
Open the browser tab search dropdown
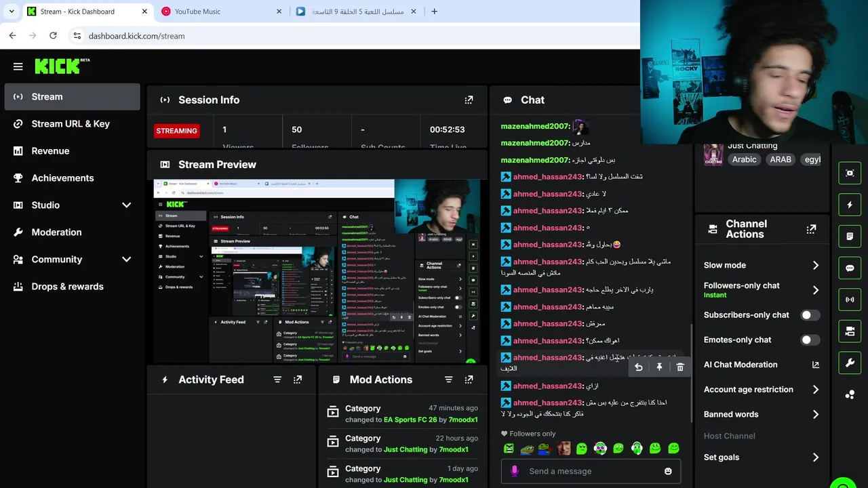pos(12,12)
